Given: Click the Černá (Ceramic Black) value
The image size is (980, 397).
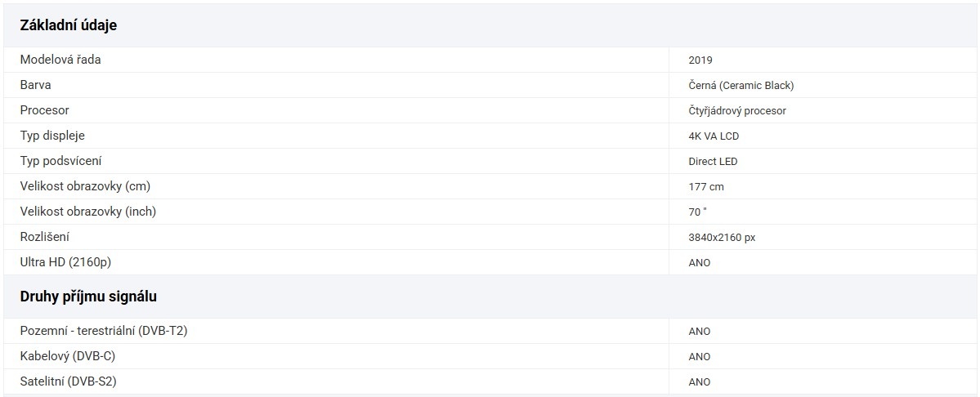Looking at the screenshot, I should [741, 85].
